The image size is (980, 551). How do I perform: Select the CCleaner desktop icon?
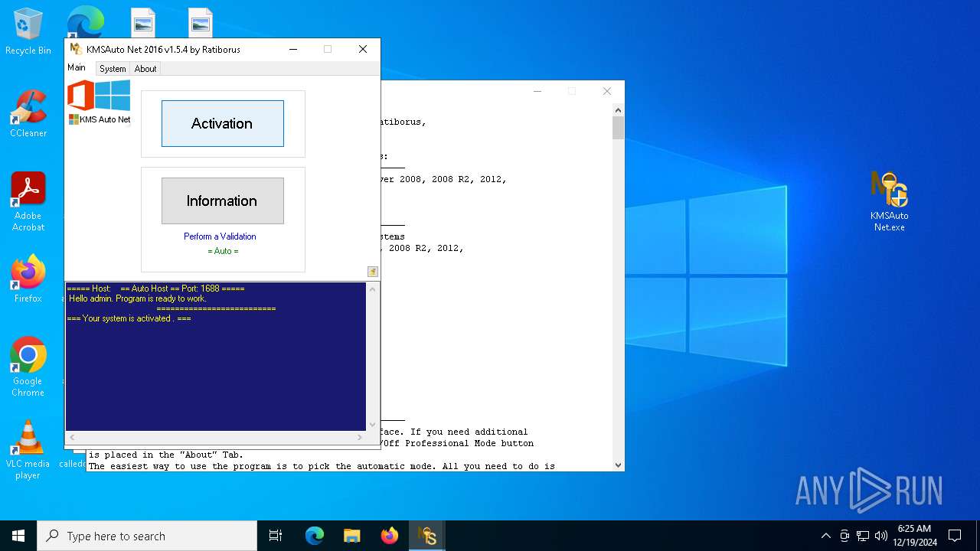28,113
